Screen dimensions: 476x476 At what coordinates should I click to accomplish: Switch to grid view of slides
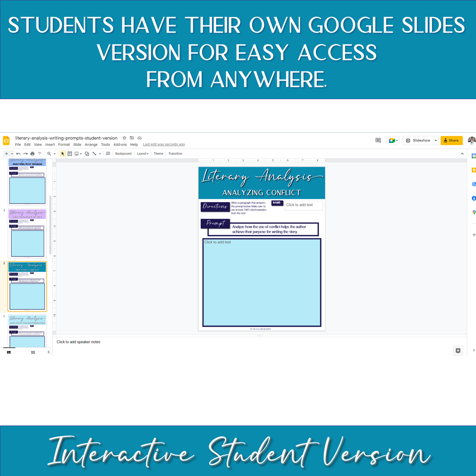click(x=33, y=352)
